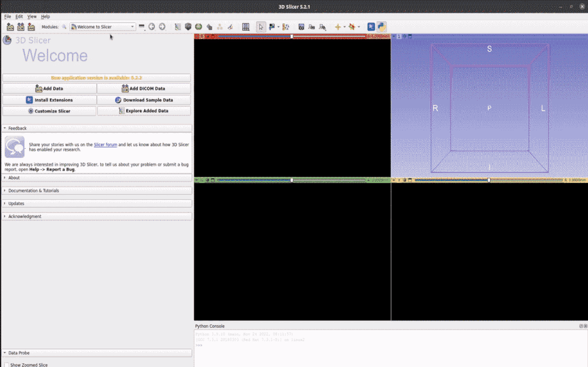The width and height of the screenshot is (588, 367).
Task: Open the Edit menu
Action: [19, 16]
